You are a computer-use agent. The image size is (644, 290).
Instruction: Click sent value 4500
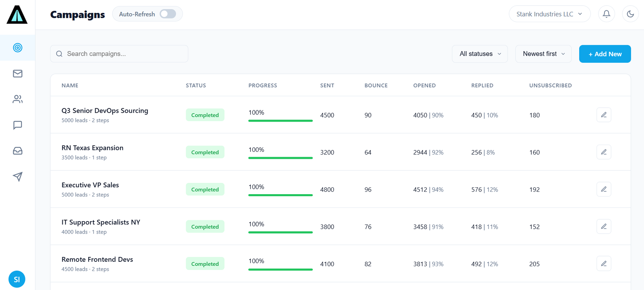tap(327, 115)
